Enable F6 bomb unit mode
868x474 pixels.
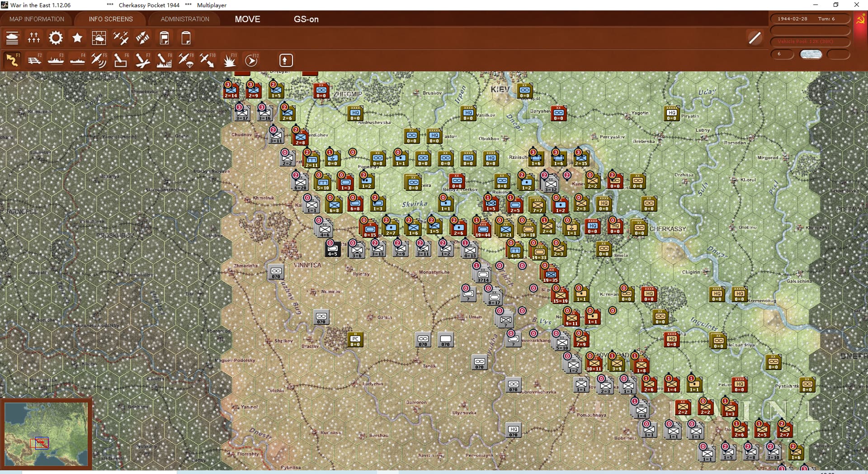(x=121, y=60)
